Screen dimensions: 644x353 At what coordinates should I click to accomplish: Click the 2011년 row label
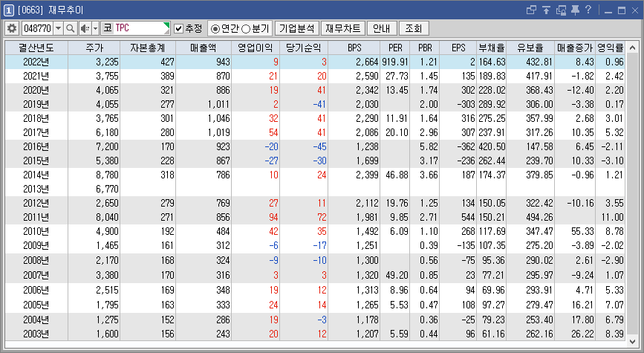(36, 217)
